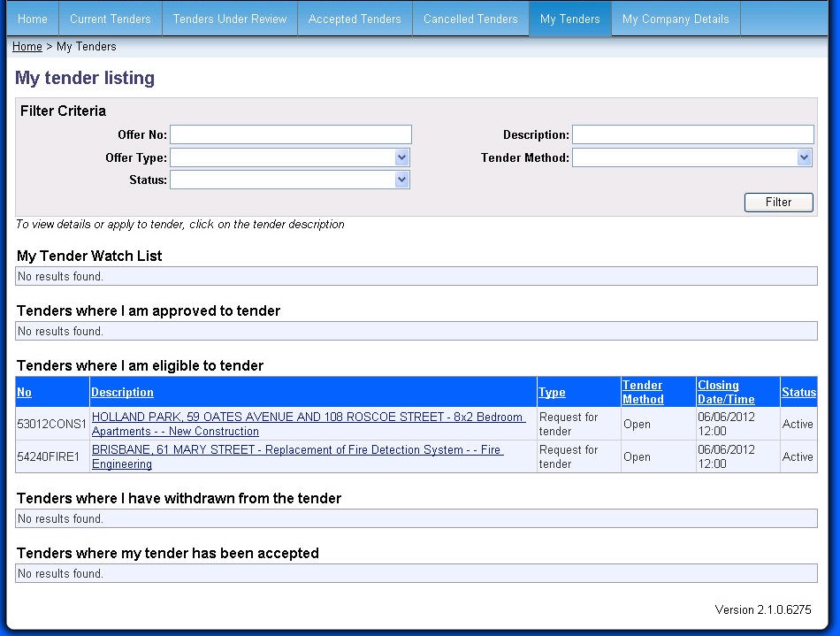This screenshot has width=840, height=636.
Task: Select closing date cell for 53012CONS1
Action: pyautogui.click(x=737, y=424)
